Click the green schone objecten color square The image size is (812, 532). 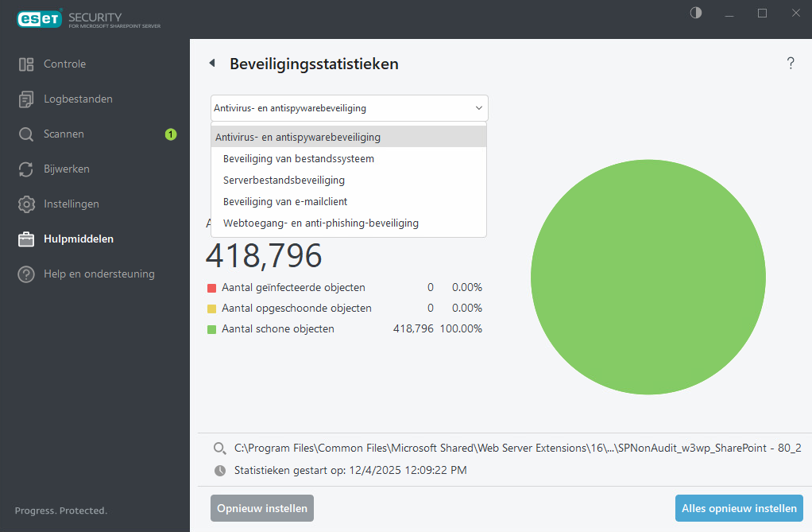[212, 328]
